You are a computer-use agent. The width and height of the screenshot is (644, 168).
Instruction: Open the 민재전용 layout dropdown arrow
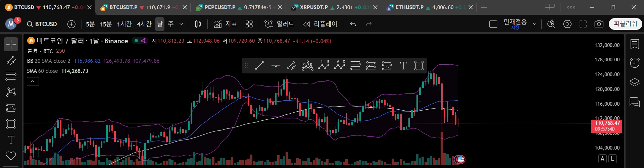click(x=535, y=24)
